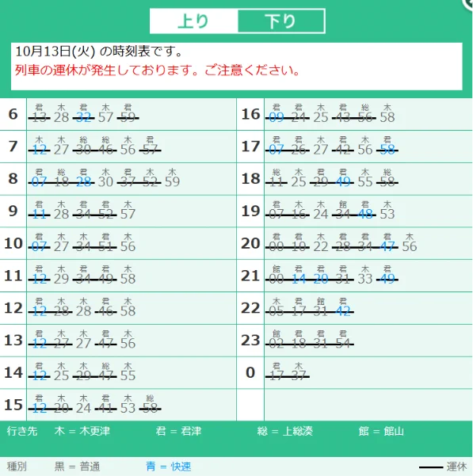Select the cancelled blue 14 in the 21 o'clock row
This screenshot has width=473, height=476.
tap(299, 279)
